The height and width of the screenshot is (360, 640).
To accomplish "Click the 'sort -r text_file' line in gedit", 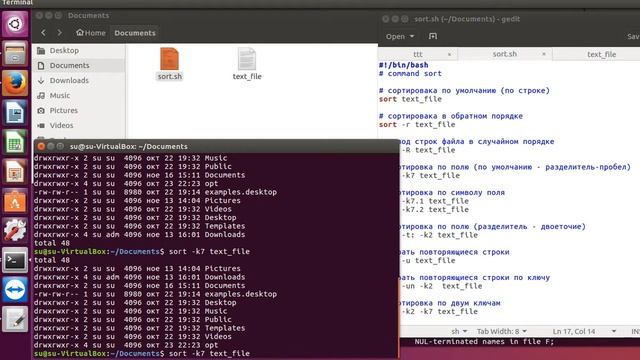I will (x=417, y=124).
